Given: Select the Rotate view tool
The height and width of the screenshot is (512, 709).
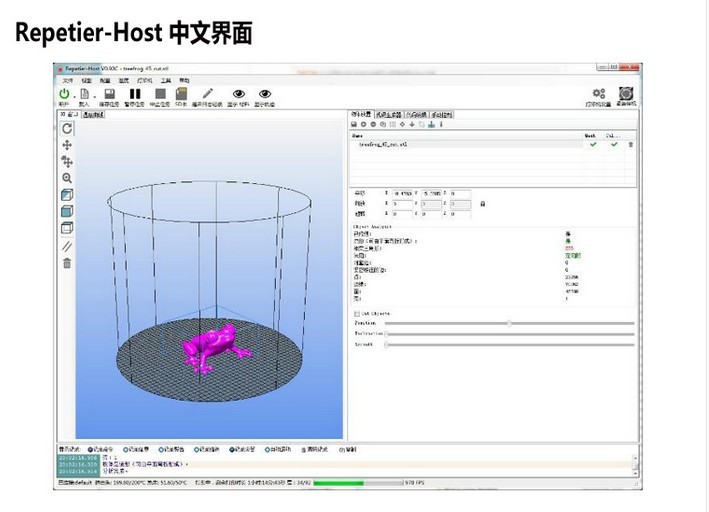Looking at the screenshot, I should tap(67, 128).
